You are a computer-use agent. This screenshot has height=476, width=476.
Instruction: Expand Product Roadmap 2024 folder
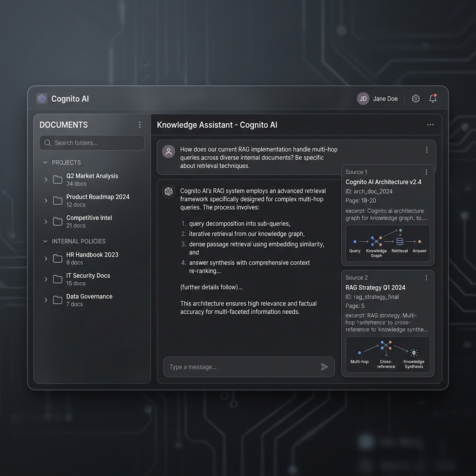point(46,200)
